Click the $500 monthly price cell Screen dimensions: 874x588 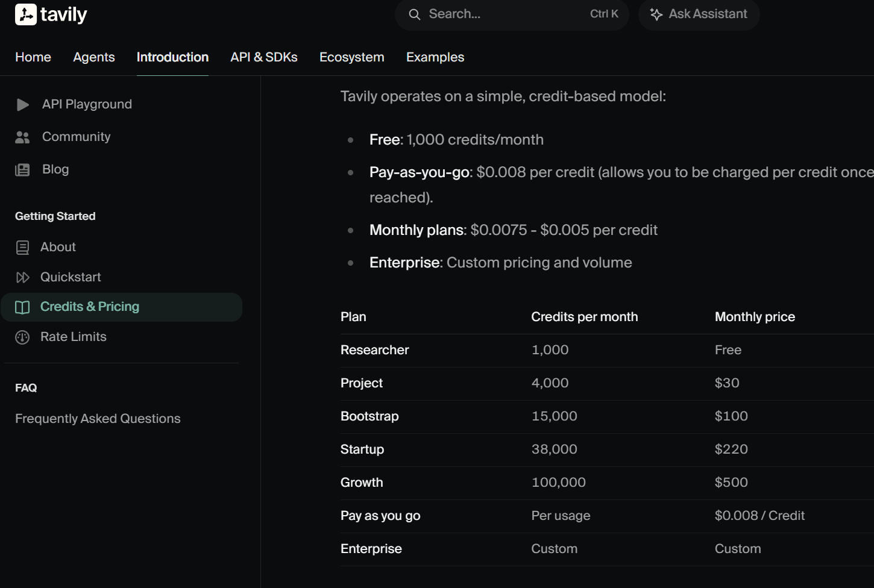[731, 483]
